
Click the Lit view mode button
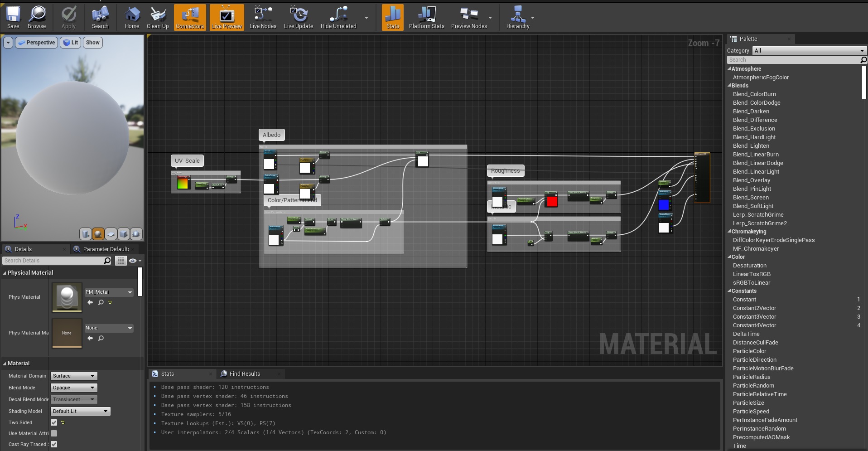71,43
